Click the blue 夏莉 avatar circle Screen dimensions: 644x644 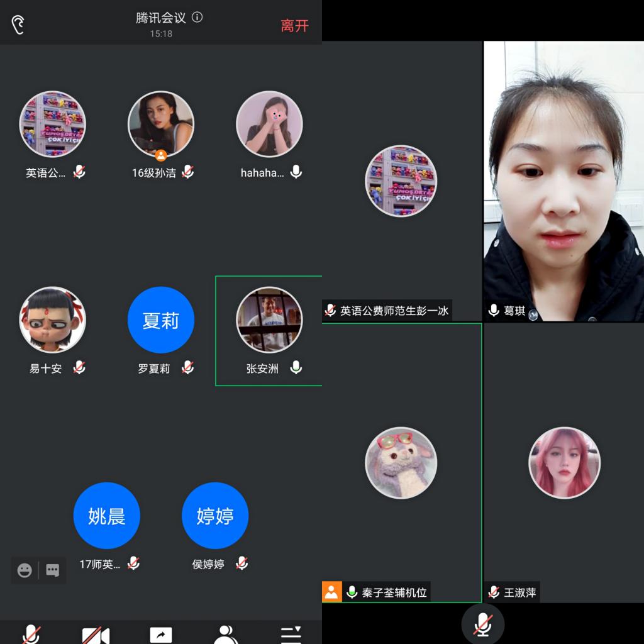(x=161, y=320)
